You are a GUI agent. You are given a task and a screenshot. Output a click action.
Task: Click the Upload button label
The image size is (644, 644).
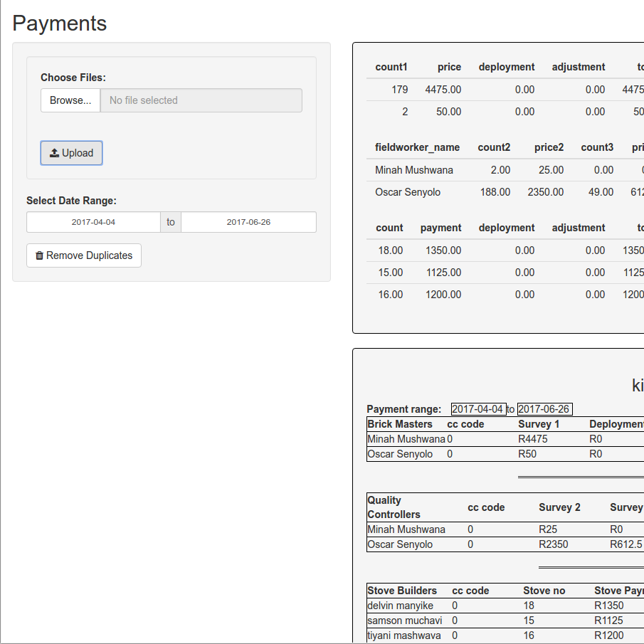(78, 153)
